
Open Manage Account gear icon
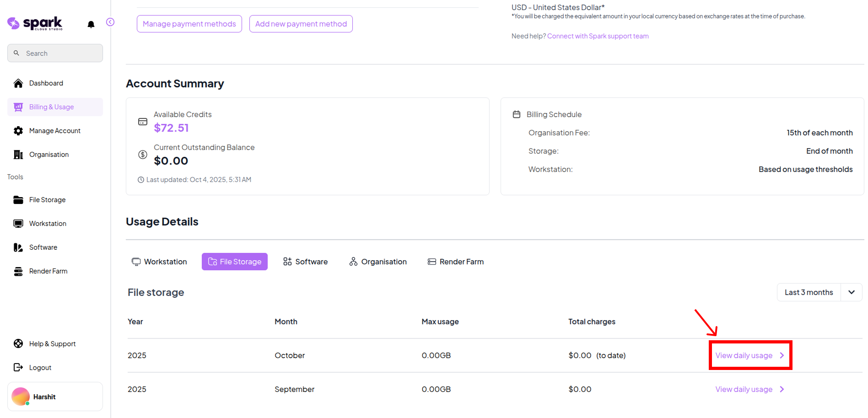tap(18, 131)
